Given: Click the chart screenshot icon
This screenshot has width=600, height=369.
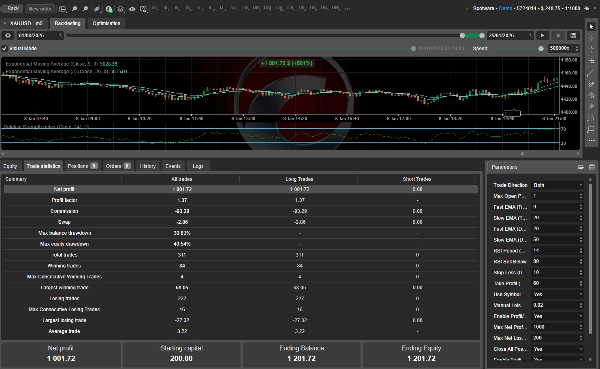Looking at the screenshot, I should pos(143,8).
